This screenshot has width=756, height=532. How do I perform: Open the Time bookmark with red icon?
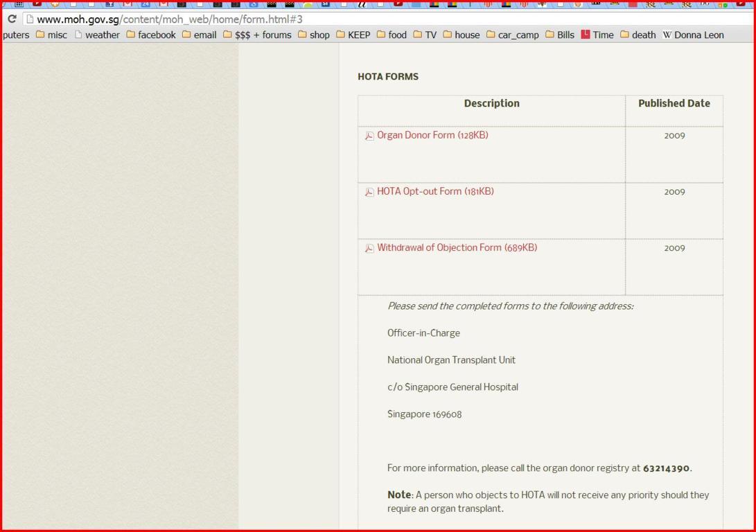(597, 35)
